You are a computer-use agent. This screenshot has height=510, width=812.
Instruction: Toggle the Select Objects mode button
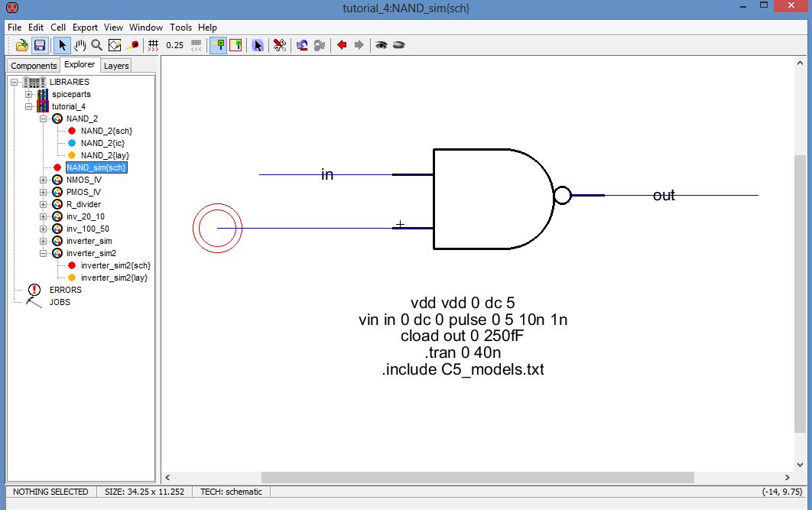[218, 45]
